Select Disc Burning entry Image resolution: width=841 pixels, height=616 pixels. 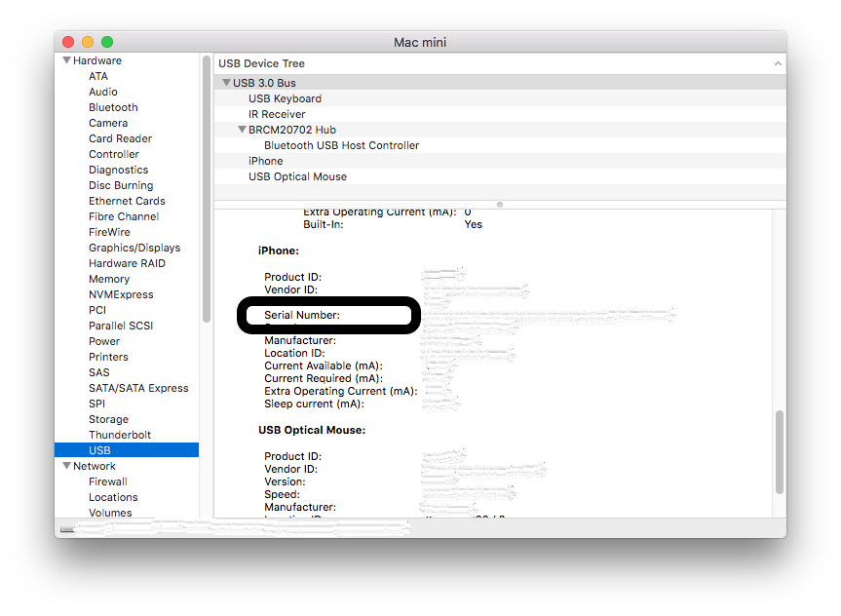coord(121,185)
